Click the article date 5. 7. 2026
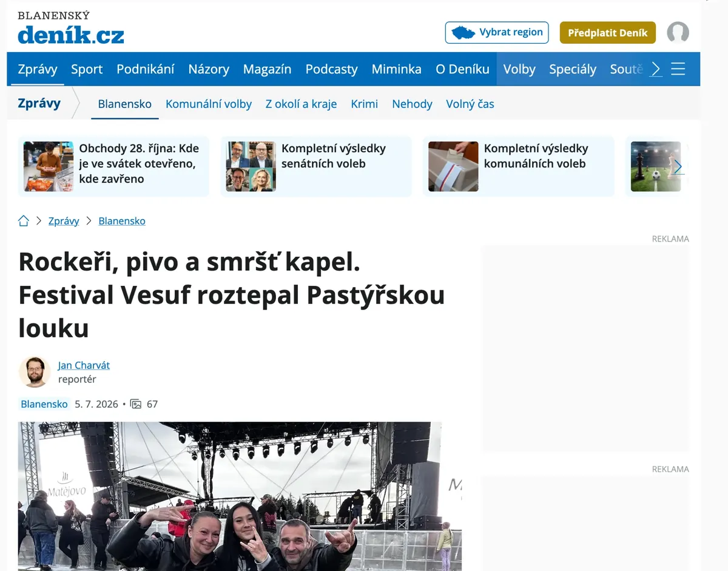The width and height of the screenshot is (728, 571). click(96, 404)
